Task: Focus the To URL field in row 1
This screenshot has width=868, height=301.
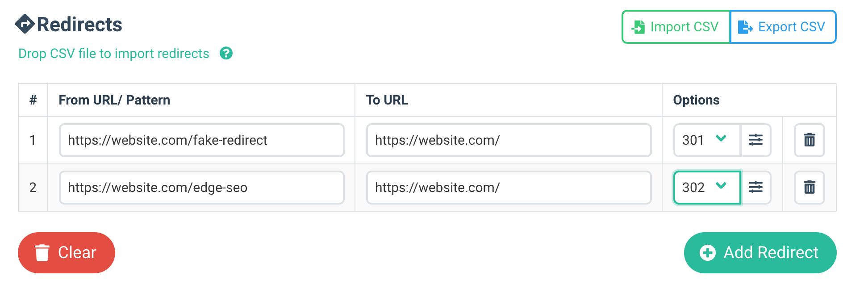Action: tap(509, 140)
